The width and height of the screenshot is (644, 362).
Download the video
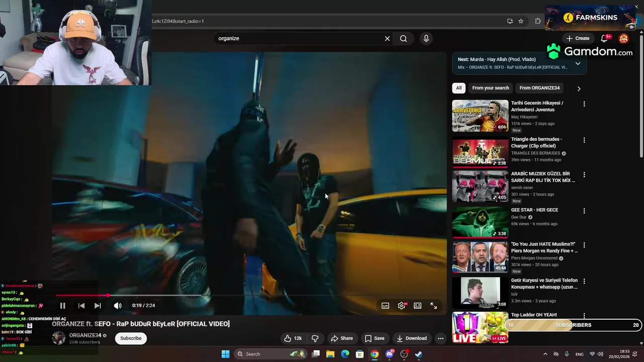coord(412,338)
